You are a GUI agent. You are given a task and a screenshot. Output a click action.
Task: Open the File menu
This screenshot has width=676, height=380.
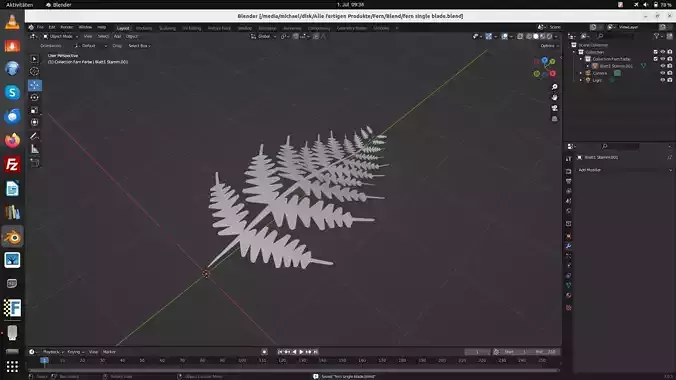point(40,27)
